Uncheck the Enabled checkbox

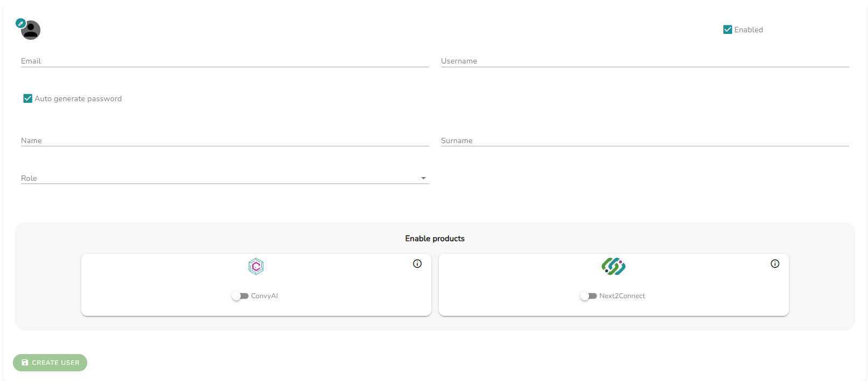[x=727, y=30]
